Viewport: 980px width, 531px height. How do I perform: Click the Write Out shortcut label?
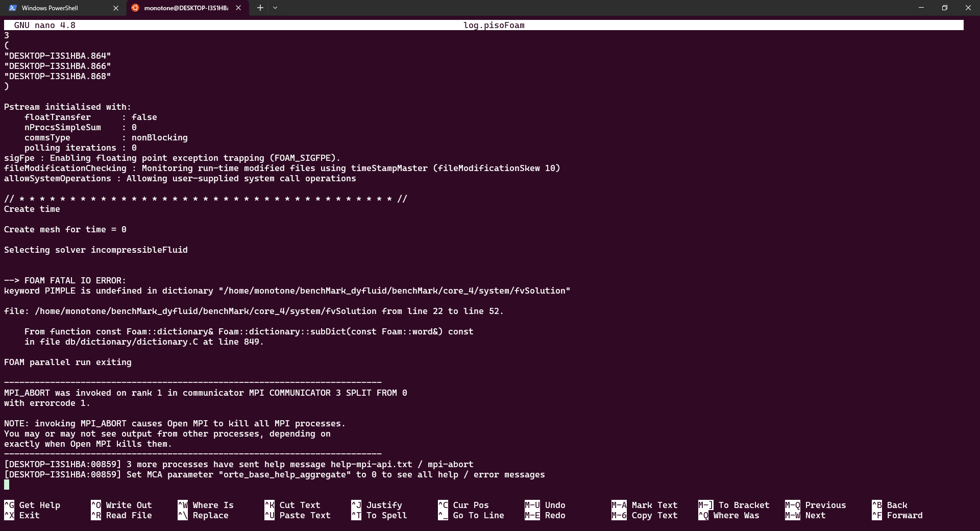click(x=129, y=505)
